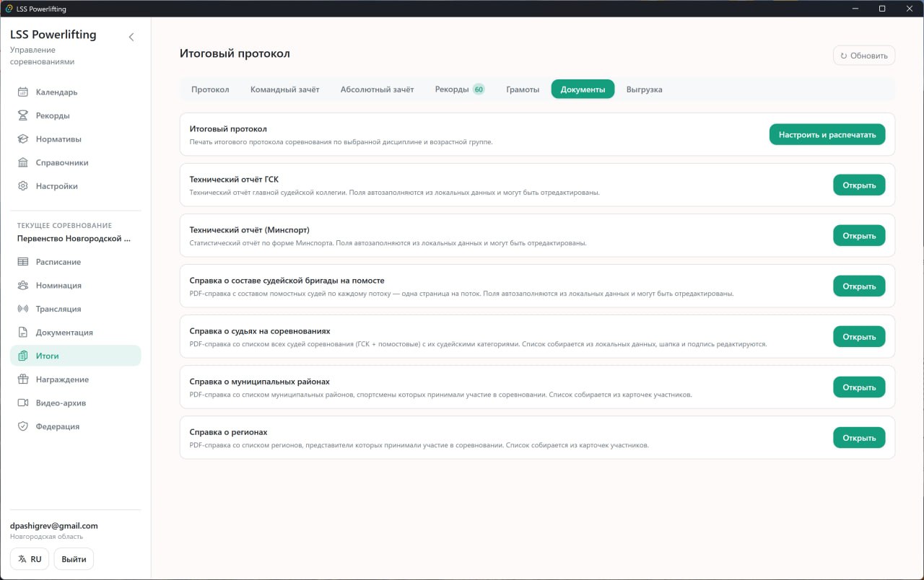Open Награждение via its gift icon
Viewport: 924px width, 580px height.
pos(22,379)
